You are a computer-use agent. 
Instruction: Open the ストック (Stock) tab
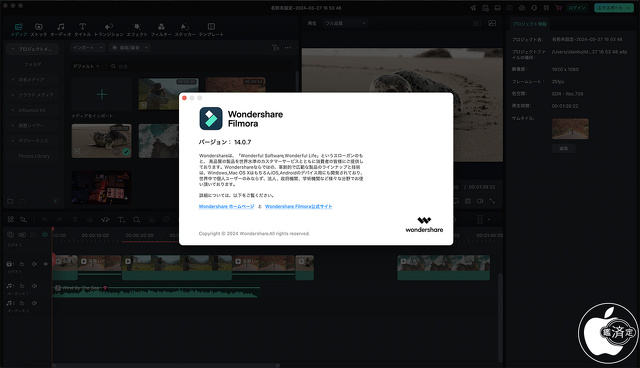[39, 30]
